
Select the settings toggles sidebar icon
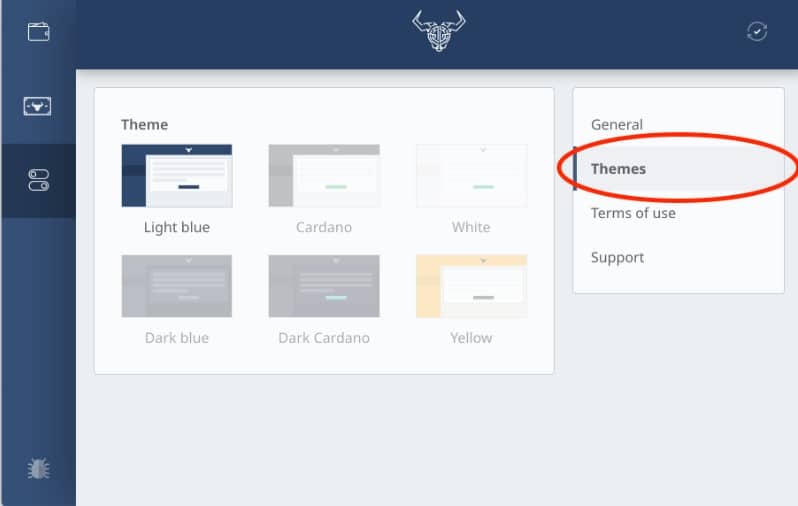(39, 180)
